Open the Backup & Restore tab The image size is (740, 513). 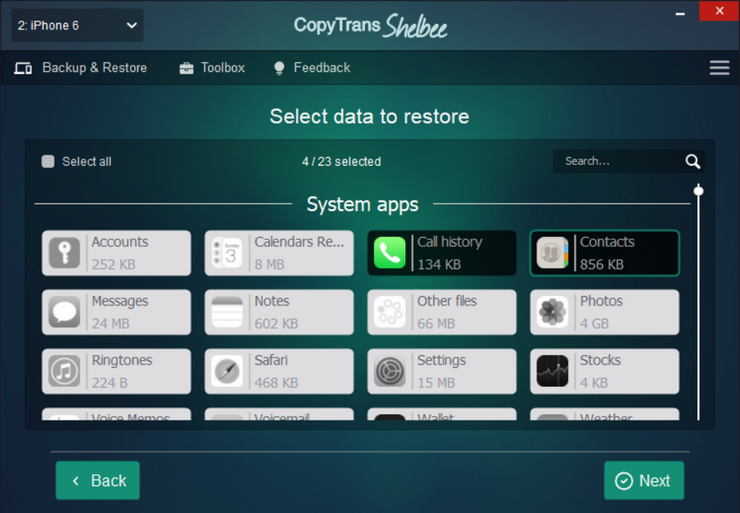click(81, 68)
